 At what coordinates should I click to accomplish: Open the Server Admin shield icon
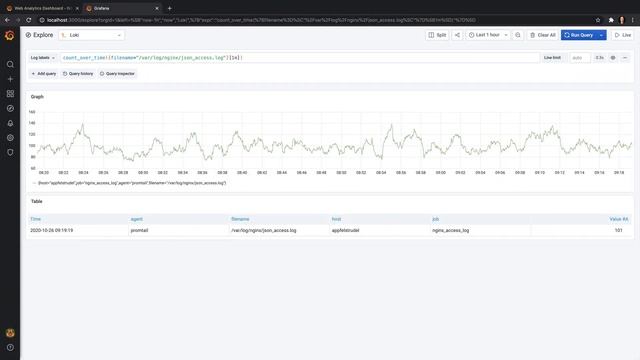coord(10,152)
